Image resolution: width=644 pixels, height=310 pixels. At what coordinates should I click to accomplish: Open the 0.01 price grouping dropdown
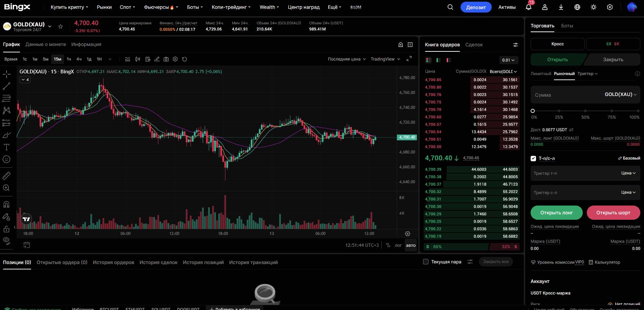click(509, 60)
